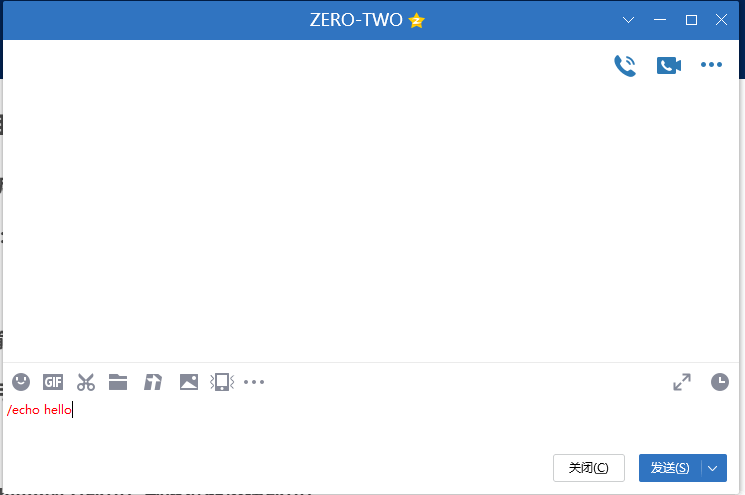Open the title bar chevron menu

coord(628,20)
